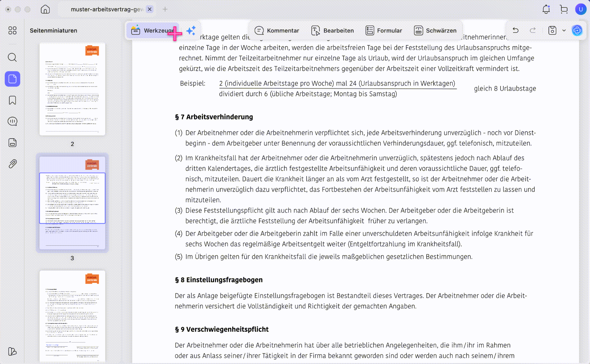Open the layers icon at sidebar bottom
This screenshot has width=590, height=364.
coord(13,351)
